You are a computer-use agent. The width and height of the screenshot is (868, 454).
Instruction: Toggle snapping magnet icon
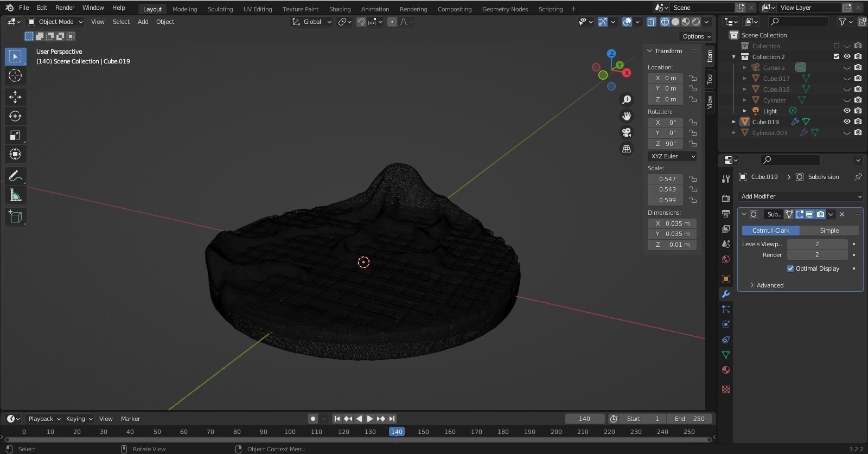point(361,22)
